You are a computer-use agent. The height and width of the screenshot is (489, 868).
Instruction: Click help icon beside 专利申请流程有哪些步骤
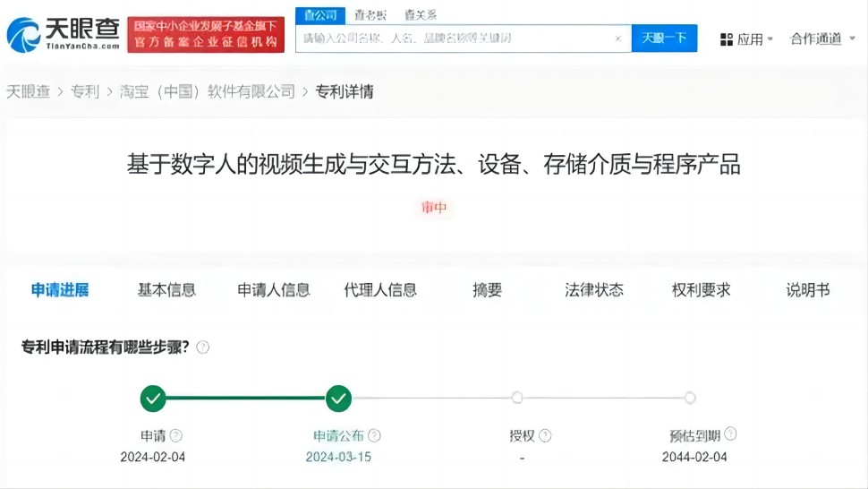click(x=203, y=347)
